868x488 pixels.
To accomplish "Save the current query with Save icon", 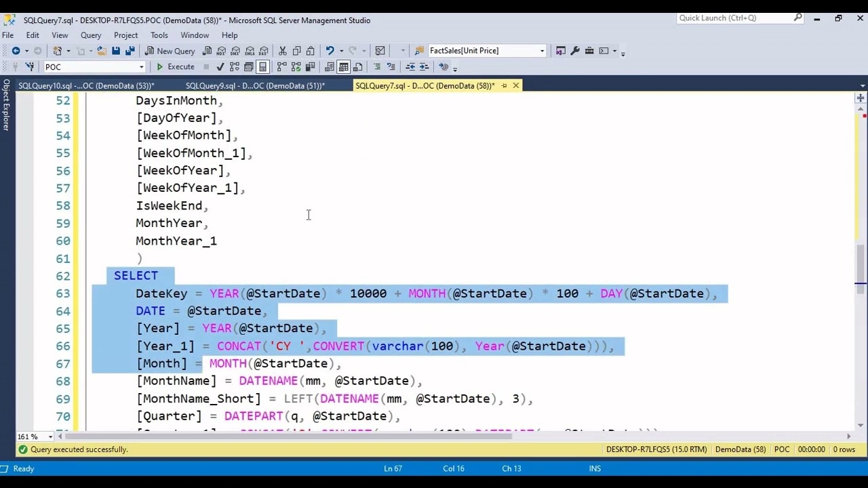I will [x=116, y=51].
